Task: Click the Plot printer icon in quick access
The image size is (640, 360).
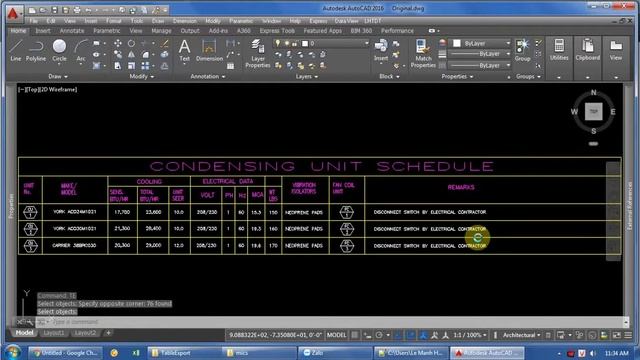Action: tap(77, 10)
